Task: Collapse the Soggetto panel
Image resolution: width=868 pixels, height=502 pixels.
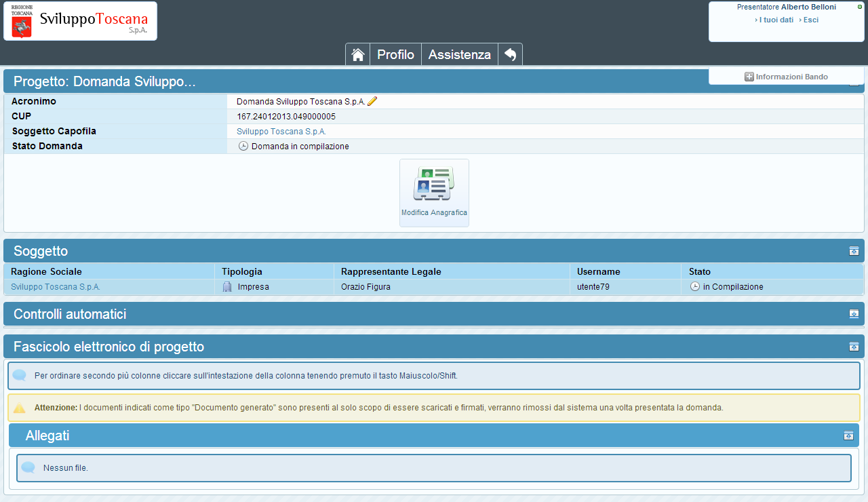Action: tap(854, 251)
